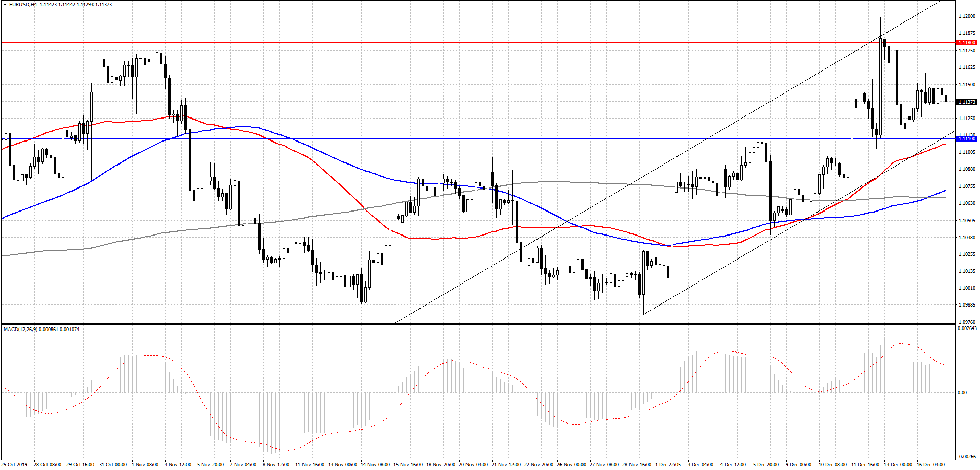
Task: Click the 1.10255 price axis label
Action: click(967, 254)
